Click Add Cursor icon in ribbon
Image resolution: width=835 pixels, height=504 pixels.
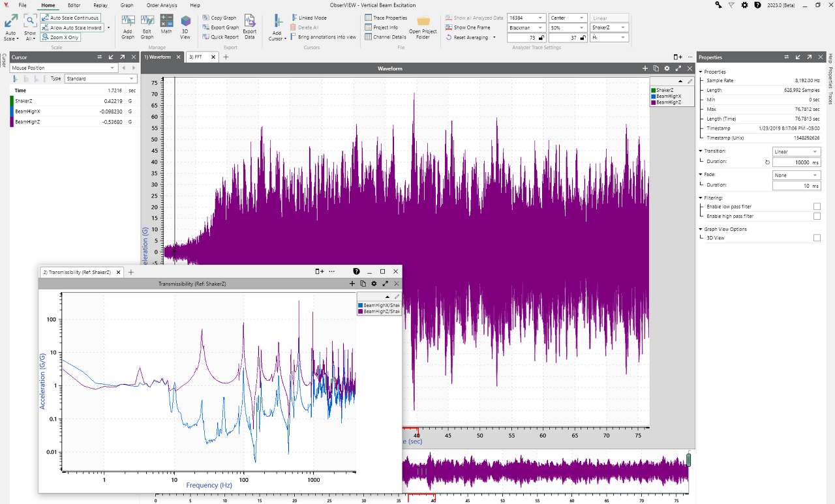coord(277,21)
